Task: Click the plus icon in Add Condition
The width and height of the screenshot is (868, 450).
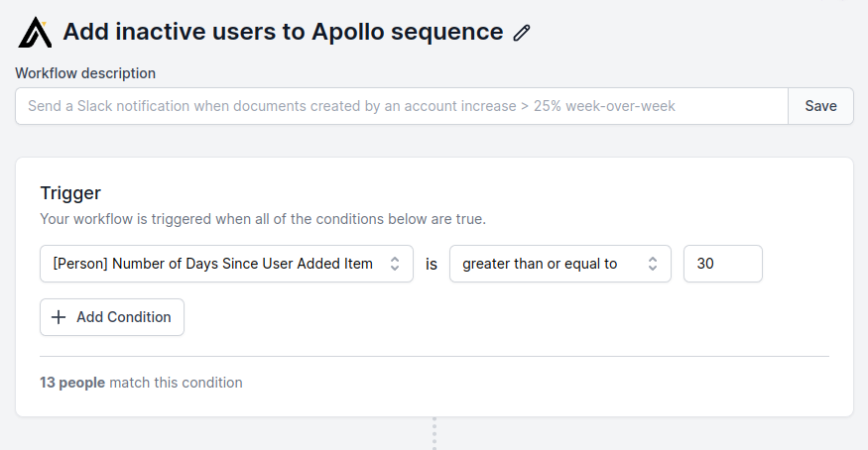Action: [x=59, y=317]
